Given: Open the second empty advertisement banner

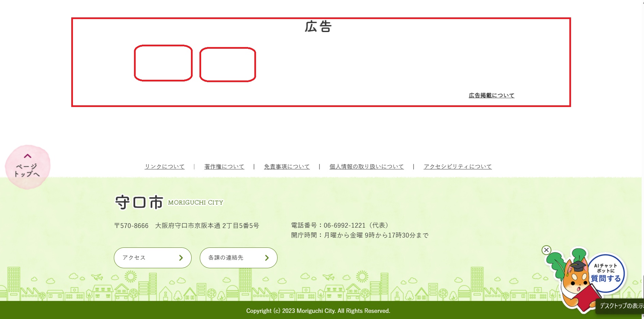Looking at the screenshot, I should tap(228, 64).
